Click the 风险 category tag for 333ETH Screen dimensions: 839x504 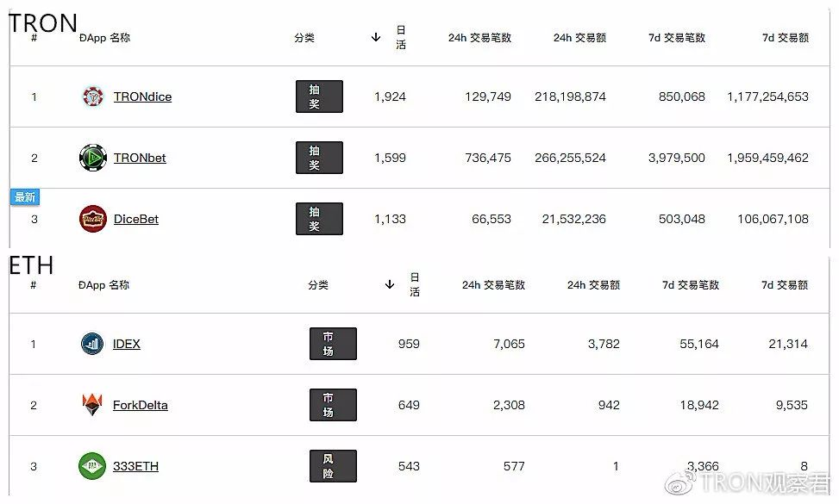(x=333, y=466)
